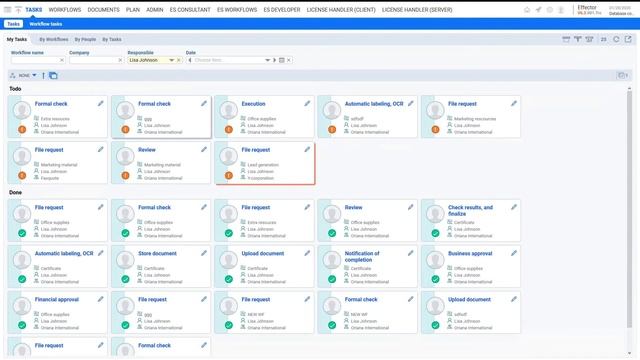Click the rocket icon in the top bar
Image resolution: width=640 pixels, height=360 pixels.
click(538, 10)
